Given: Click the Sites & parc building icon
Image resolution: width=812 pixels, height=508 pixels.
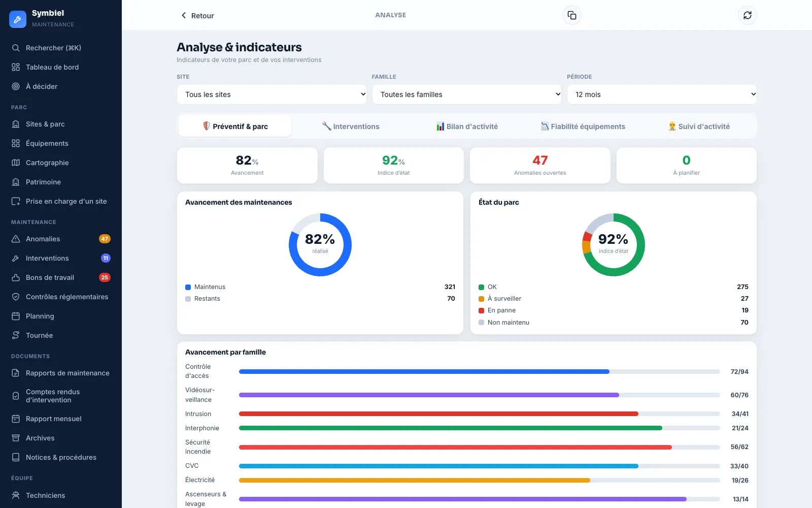Looking at the screenshot, I should click(16, 124).
